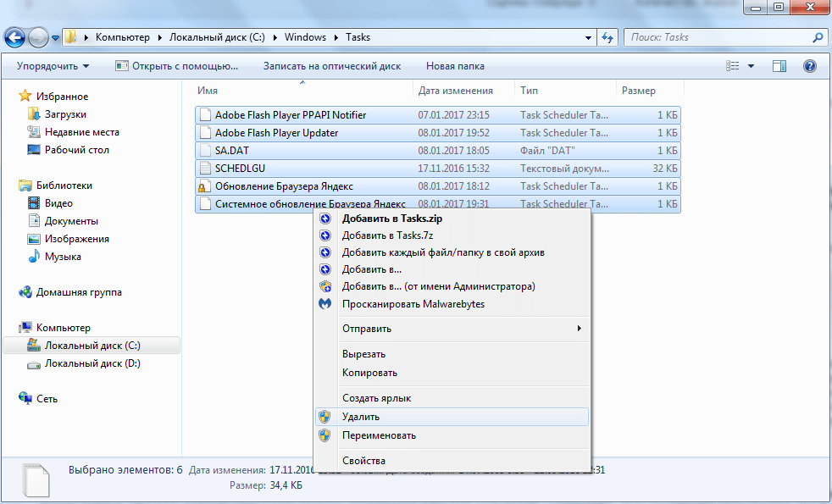Select the 'SA.DAT' file
832x504 pixels.
coord(438,151)
